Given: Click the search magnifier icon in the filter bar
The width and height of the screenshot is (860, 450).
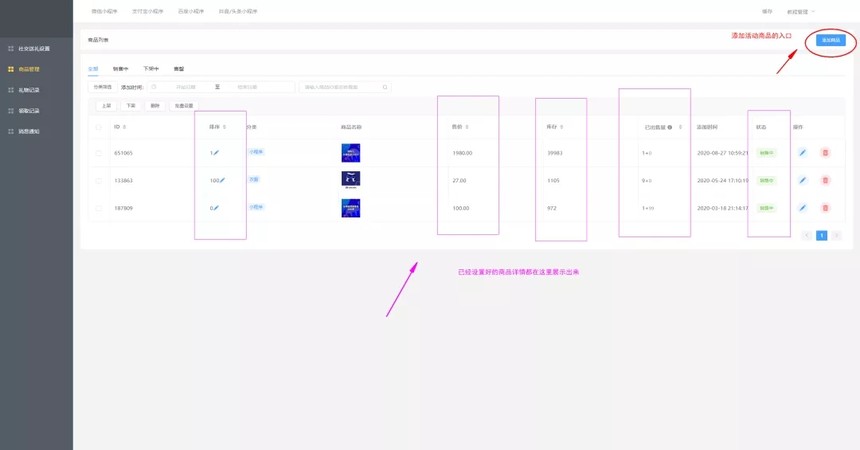Looking at the screenshot, I should coord(385,87).
